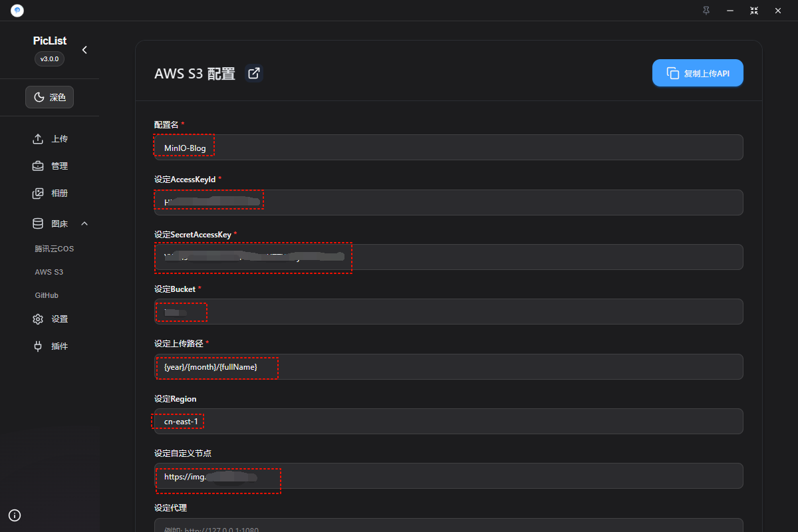The height and width of the screenshot is (532, 798).
Task: Select 腾讯云COS image host
Action: click(x=55, y=249)
